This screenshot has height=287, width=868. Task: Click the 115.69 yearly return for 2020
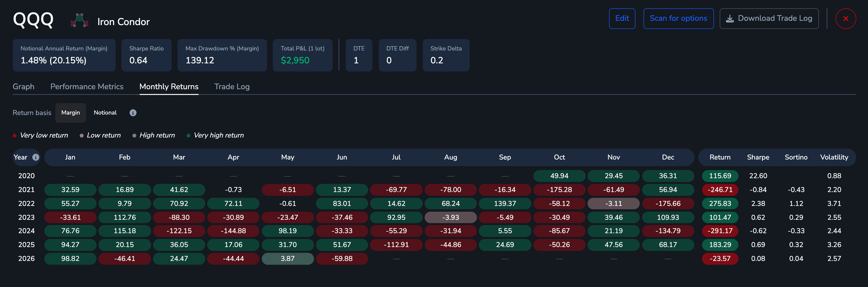tap(720, 176)
